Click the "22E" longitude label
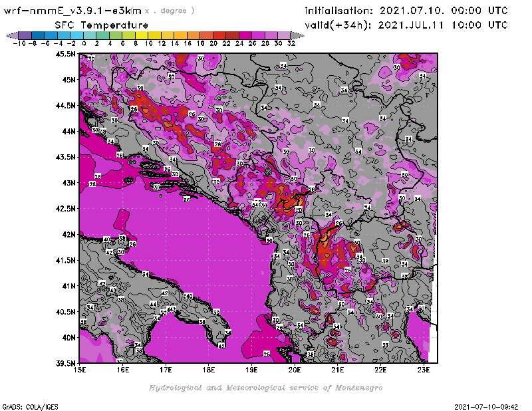 tap(380, 370)
